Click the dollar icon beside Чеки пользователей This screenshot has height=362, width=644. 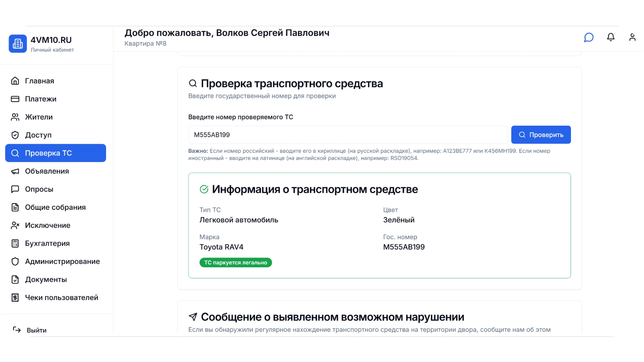pos(15,297)
